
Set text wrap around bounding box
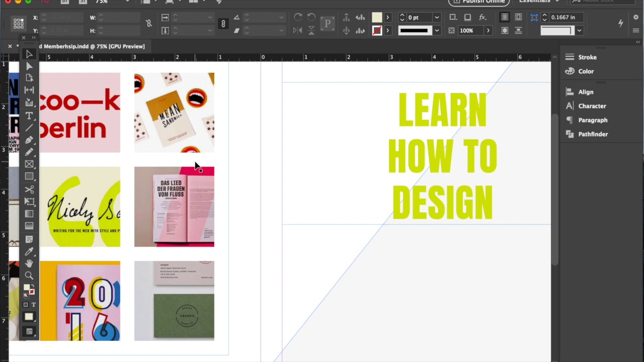click(518, 18)
